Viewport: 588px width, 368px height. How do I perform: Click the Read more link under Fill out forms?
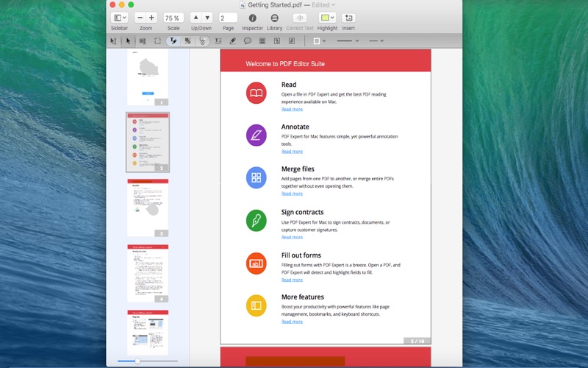point(292,280)
